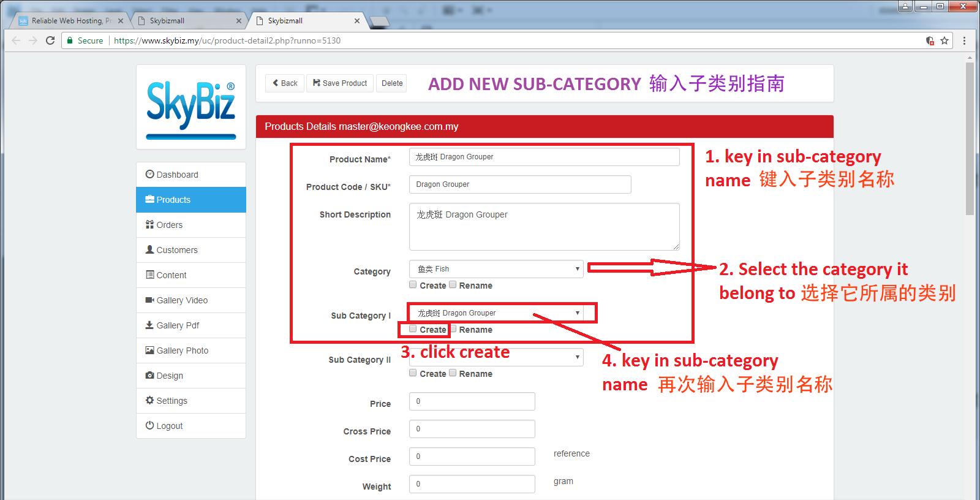Click the Weight input field

coord(472,484)
